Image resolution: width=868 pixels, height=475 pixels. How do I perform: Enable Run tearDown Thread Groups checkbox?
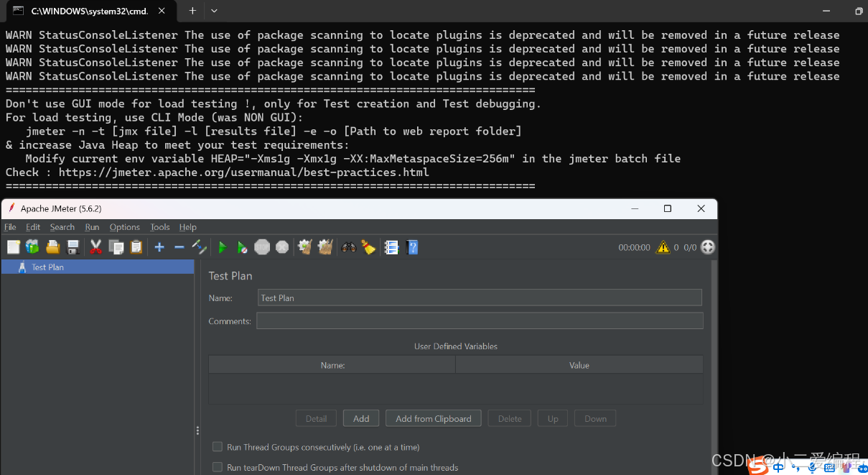(x=218, y=467)
